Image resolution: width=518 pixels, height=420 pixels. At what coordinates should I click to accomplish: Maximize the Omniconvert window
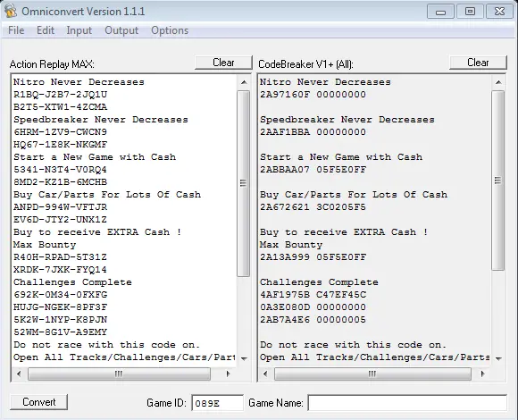click(470, 12)
